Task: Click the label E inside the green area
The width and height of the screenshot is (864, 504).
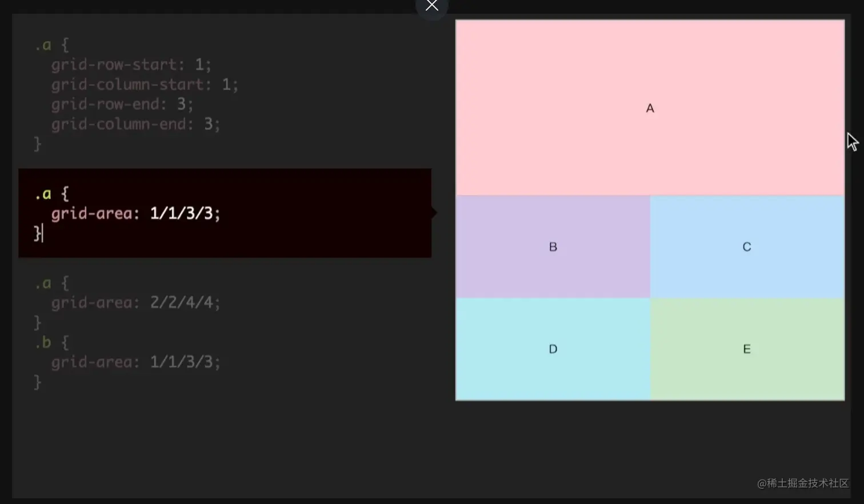Action: pos(746,349)
